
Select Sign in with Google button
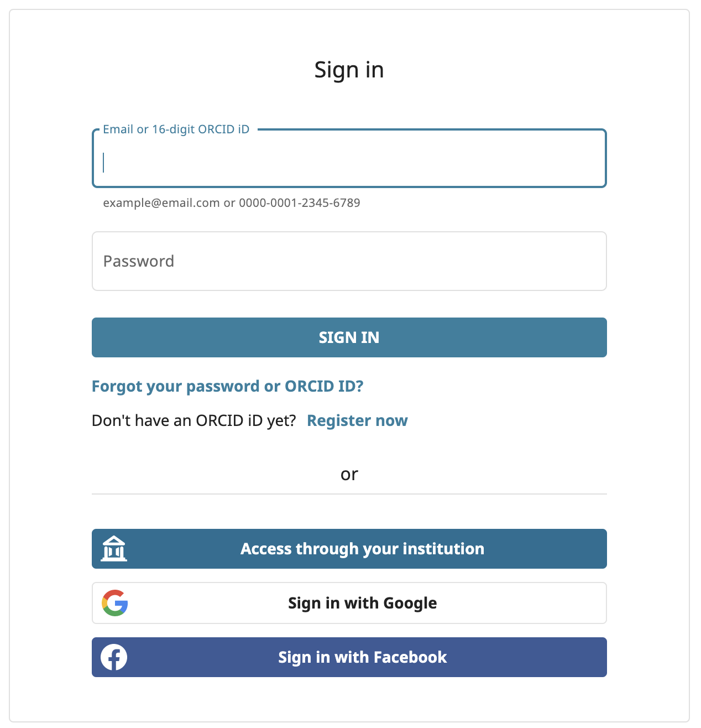(349, 603)
